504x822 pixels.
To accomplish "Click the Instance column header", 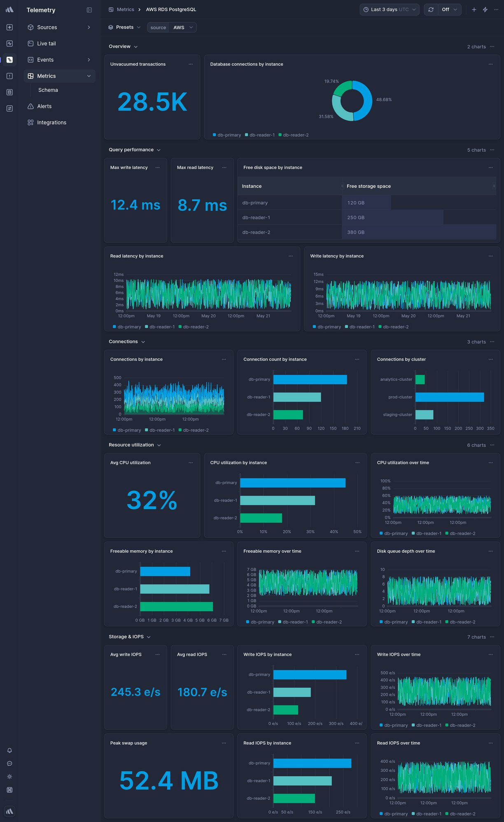I will pos(289,186).
